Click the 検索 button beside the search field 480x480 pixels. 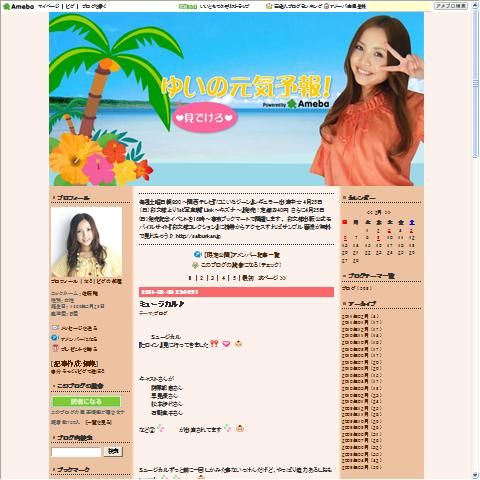click(113, 452)
